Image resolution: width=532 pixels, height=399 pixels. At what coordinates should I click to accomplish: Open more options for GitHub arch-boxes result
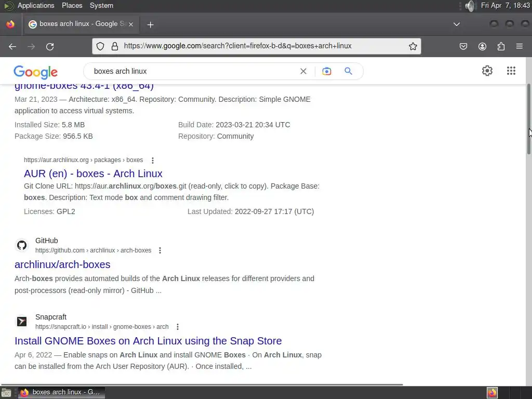160,250
